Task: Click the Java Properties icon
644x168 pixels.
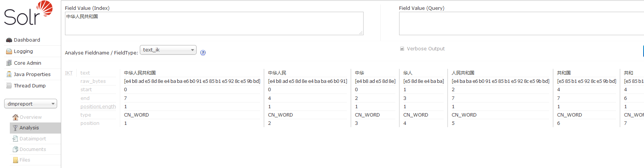Action: (9, 75)
